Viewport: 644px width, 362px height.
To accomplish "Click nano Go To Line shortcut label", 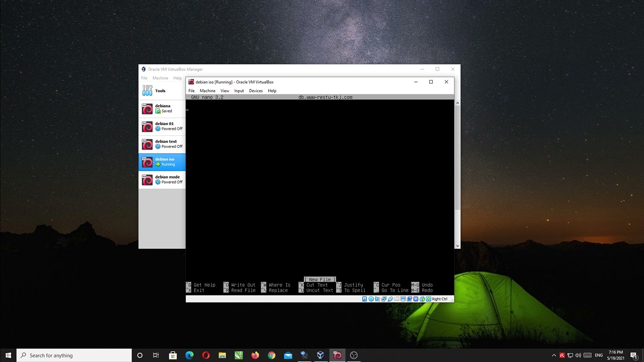I will pyautogui.click(x=395, y=291).
